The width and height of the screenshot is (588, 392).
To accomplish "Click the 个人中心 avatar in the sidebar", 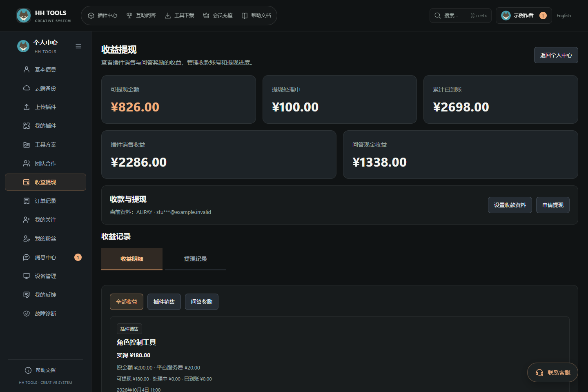I will point(23,46).
